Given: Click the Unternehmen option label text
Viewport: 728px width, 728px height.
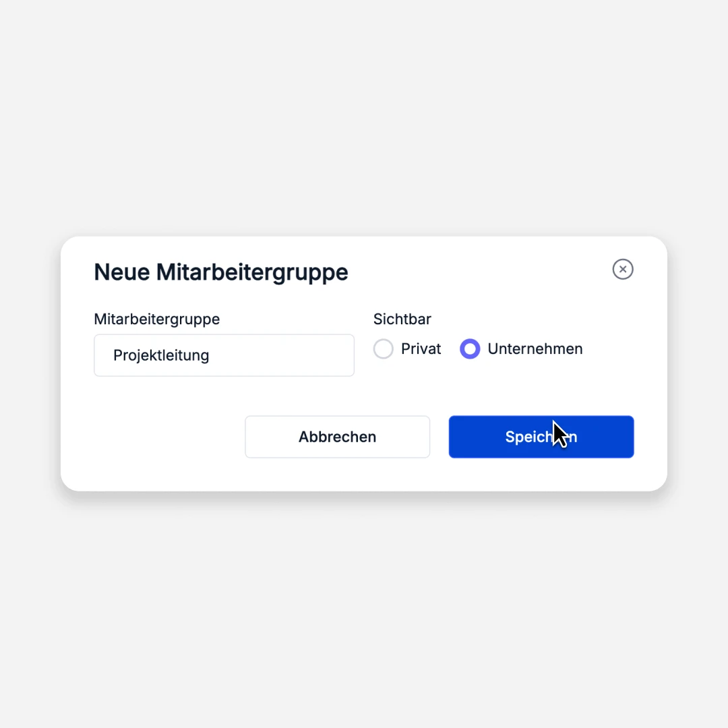Looking at the screenshot, I should coord(535,348).
